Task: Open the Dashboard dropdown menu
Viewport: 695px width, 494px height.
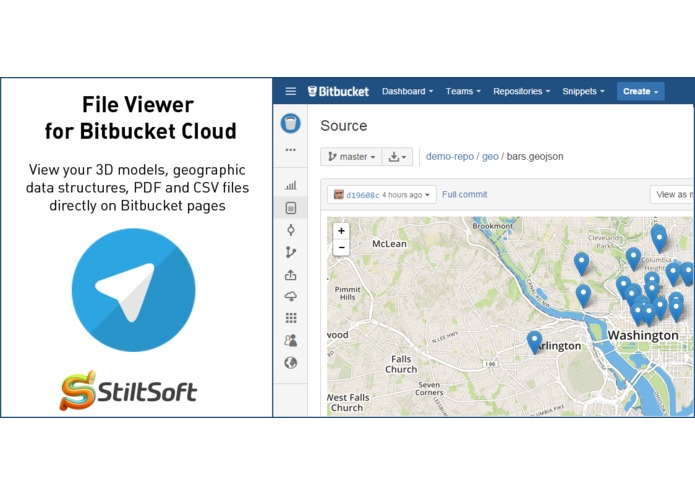Action: point(407,91)
